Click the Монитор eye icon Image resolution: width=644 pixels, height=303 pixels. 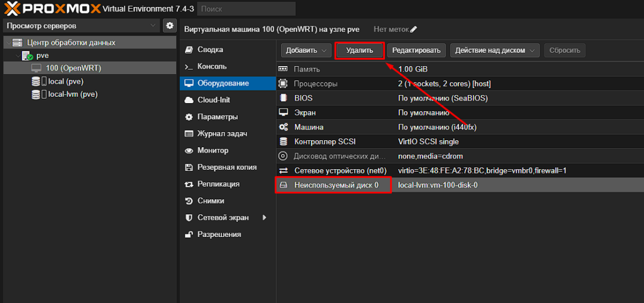pyautogui.click(x=189, y=151)
